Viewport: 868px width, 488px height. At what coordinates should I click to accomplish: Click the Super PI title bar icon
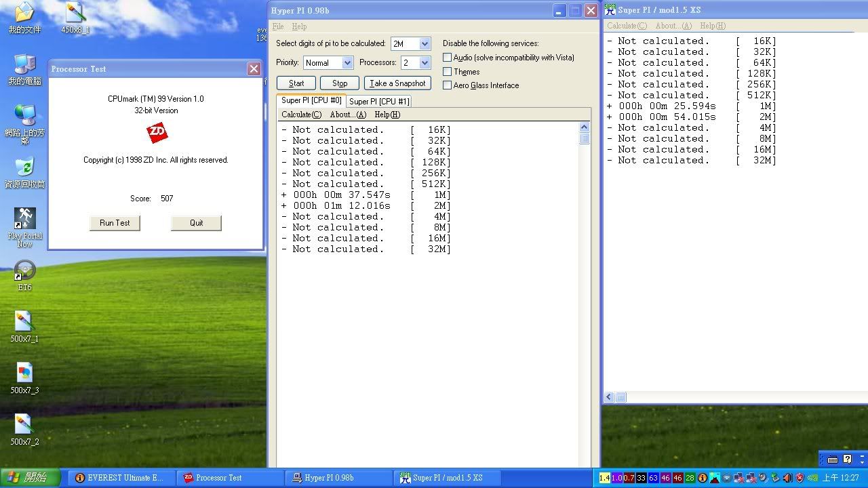[x=610, y=9]
